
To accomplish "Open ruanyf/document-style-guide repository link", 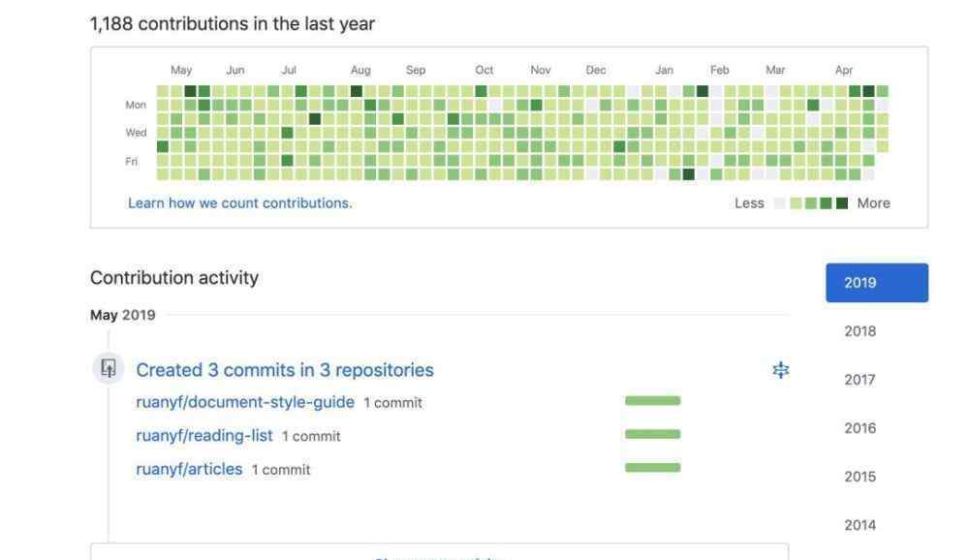I will coord(245,402).
